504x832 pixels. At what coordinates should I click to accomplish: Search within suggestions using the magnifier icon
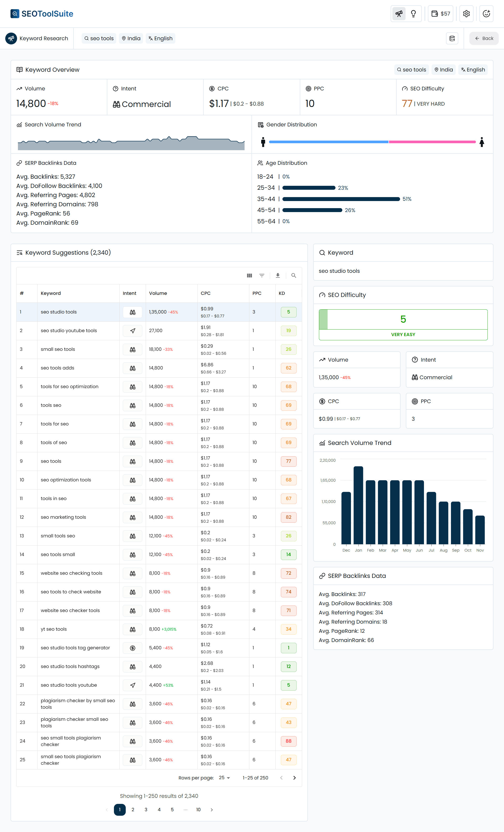[293, 275]
